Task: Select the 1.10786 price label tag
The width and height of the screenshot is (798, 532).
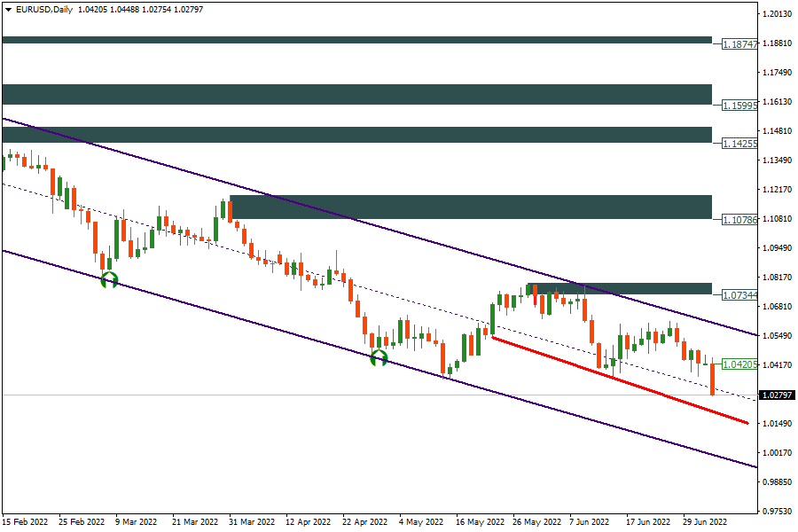Action: 739,218
